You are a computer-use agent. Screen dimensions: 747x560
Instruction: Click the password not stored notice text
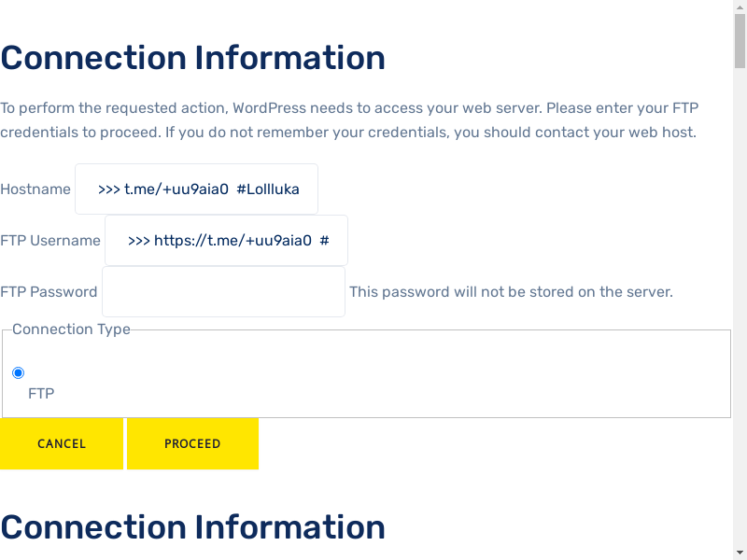click(x=511, y=292)
